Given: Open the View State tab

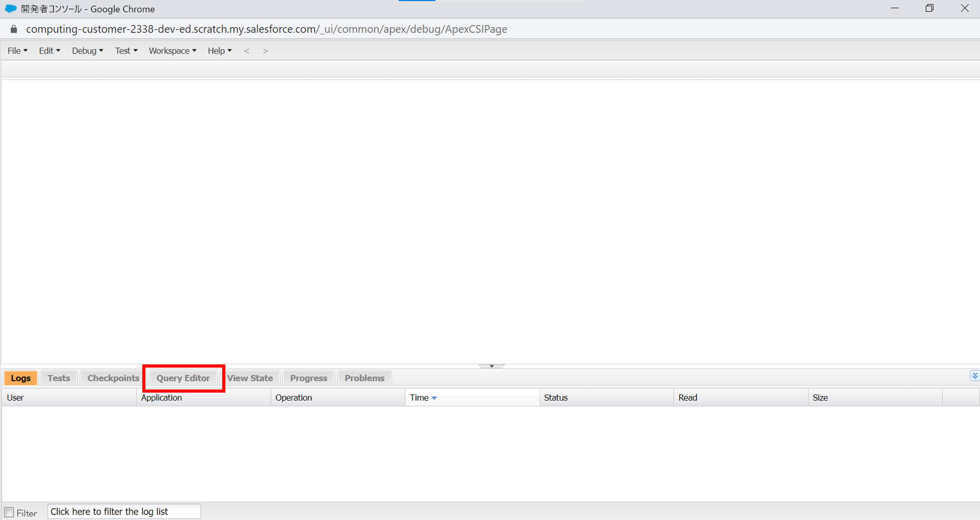Looking at the screenshot, I should pos(250,378).
